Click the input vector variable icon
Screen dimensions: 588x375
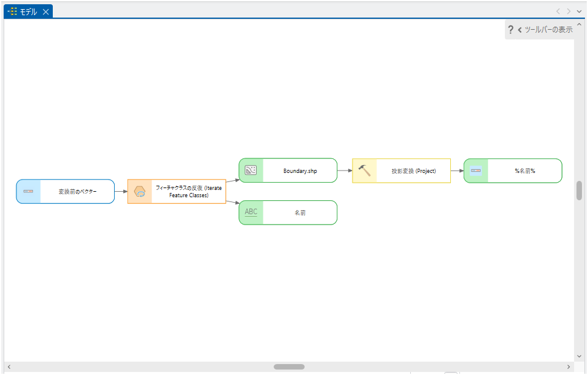click(29, 191)
